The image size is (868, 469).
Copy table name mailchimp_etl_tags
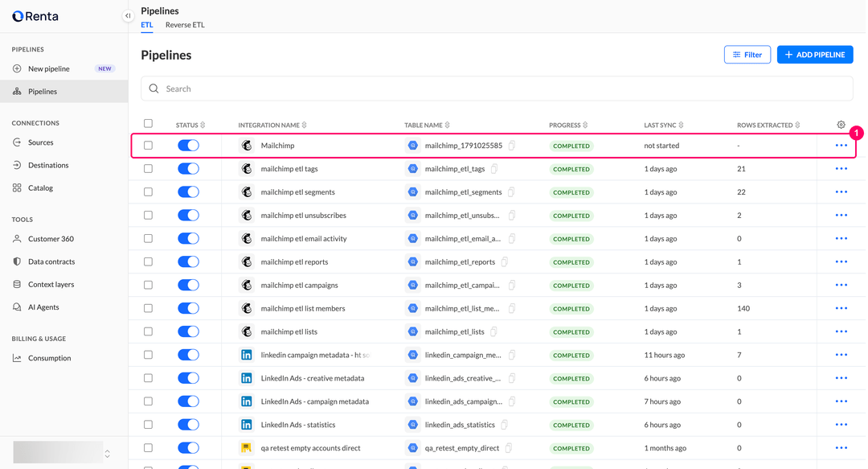coord(493,168)
